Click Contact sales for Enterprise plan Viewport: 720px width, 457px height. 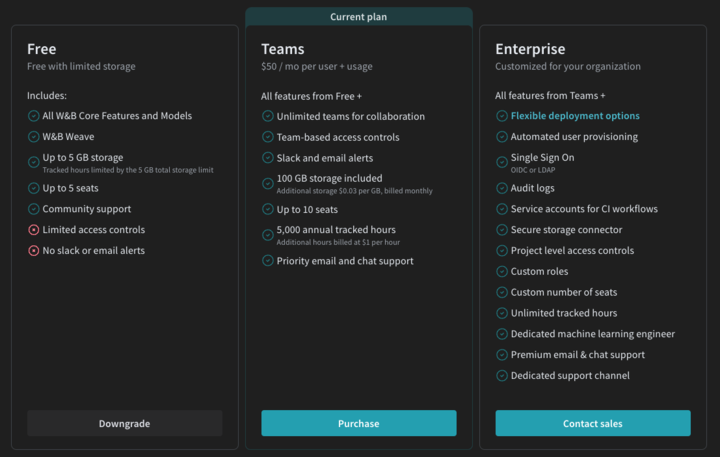tap(593, 423)
